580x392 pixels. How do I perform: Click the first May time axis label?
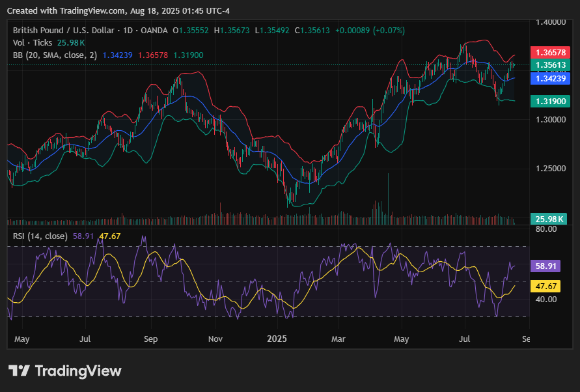[x=22, y=339]
